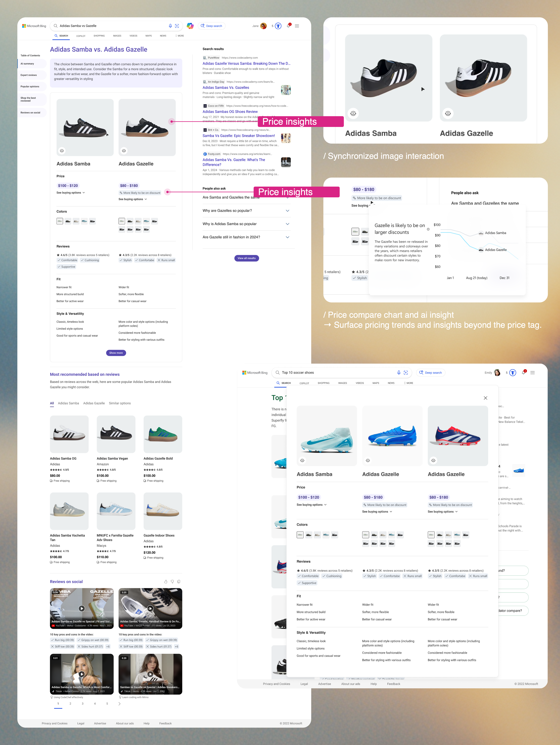Click 'View all results' button
This screenshot has width=560, height=745.
[247, 258]
